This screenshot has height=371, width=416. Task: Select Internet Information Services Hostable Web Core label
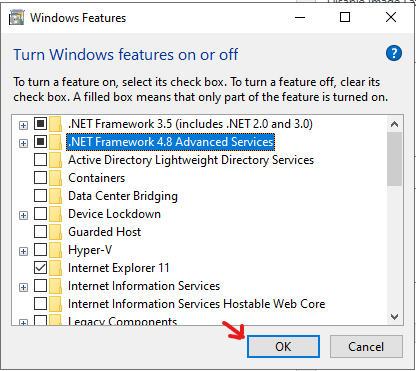[197, 304]
